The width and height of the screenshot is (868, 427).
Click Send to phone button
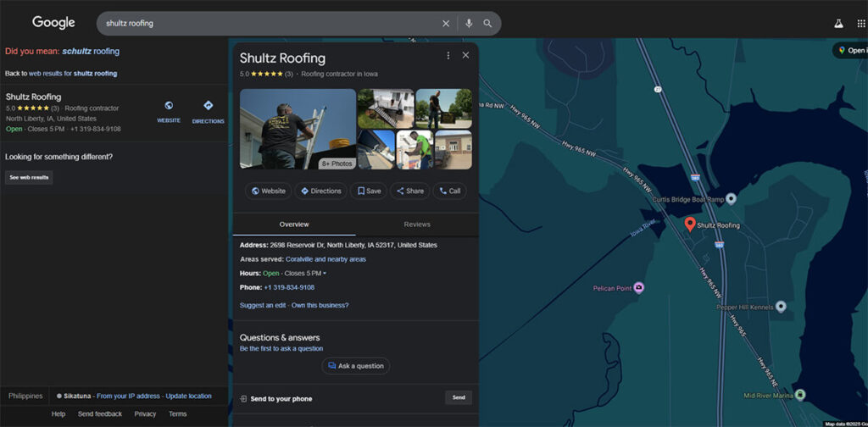coord(459,397)
